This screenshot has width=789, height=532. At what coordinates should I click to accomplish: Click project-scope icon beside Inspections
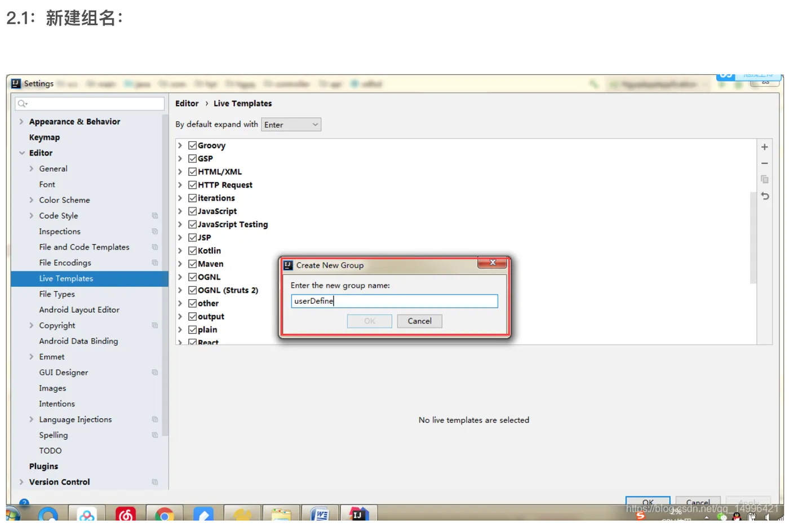155,232
